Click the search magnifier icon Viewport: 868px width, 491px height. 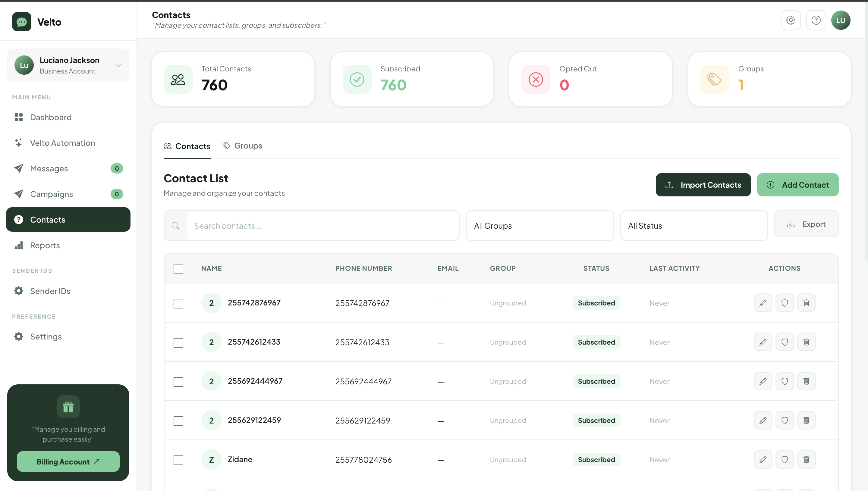pyautogui.click(x=175, y=226)
